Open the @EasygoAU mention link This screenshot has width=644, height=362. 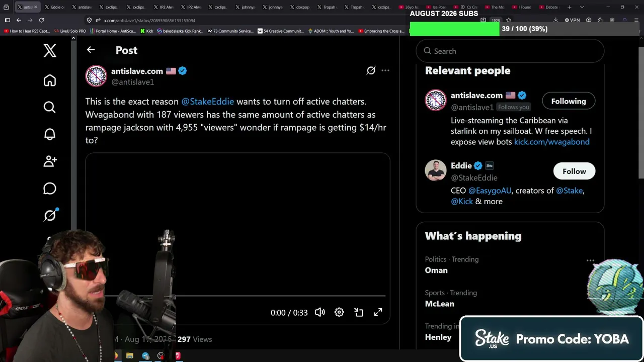click(x=490, y=191)
